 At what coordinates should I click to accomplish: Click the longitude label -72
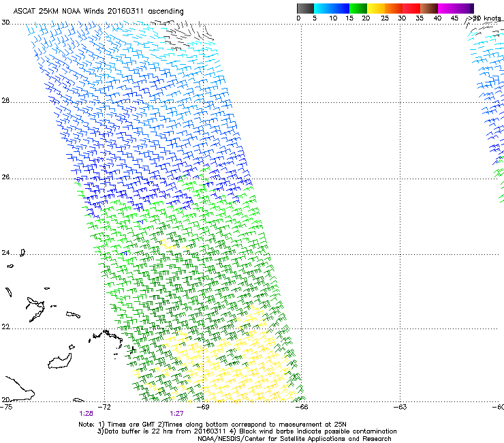(104, 407)
